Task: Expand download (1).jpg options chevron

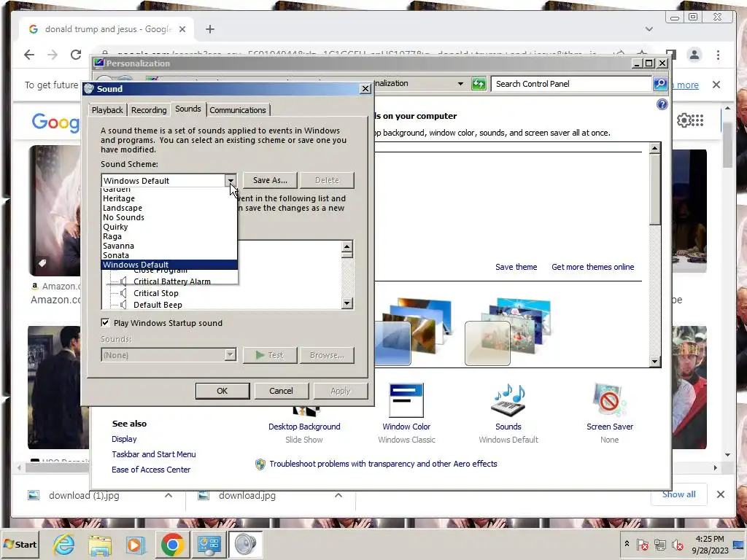Action: click(169, 496)
